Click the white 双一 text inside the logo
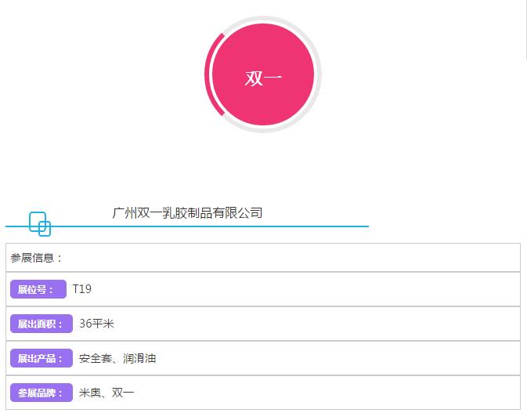The width and height of the screenshot is (527, 420). pos(263,78)
